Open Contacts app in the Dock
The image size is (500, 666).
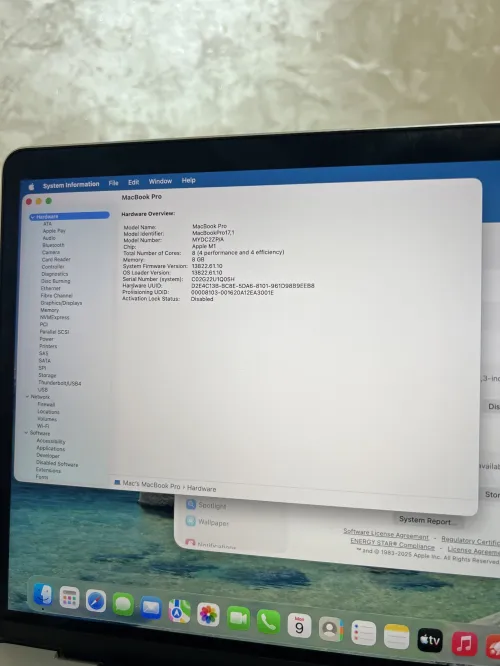[331, 629]
